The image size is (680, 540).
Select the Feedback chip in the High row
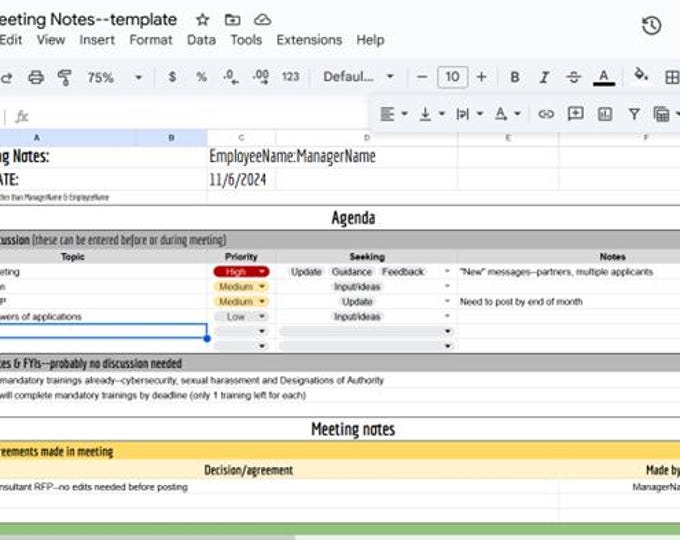(402, 272)
